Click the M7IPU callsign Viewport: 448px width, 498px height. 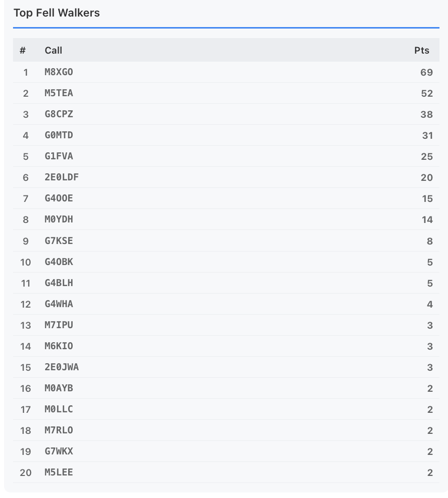(x=59, y=325)
